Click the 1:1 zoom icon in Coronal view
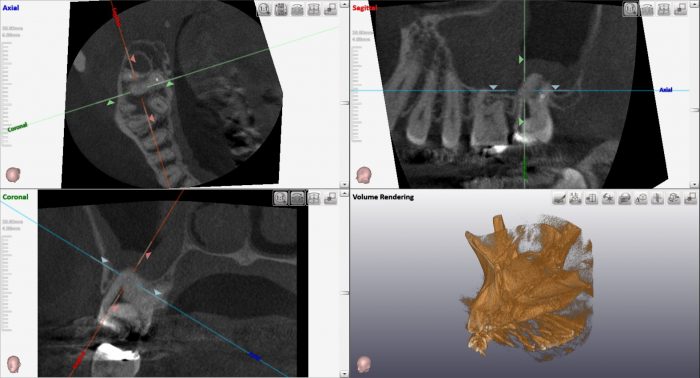The image size is (700, 378). click(280, 198)
